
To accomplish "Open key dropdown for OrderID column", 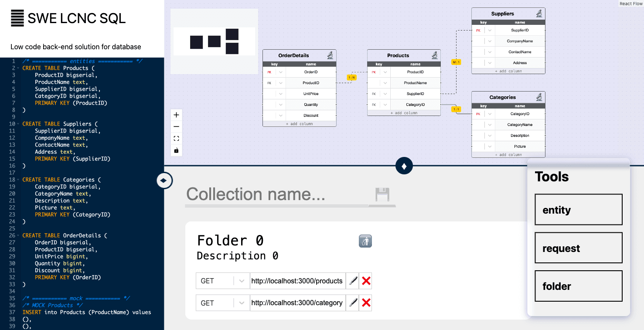I will click(281, 72).
